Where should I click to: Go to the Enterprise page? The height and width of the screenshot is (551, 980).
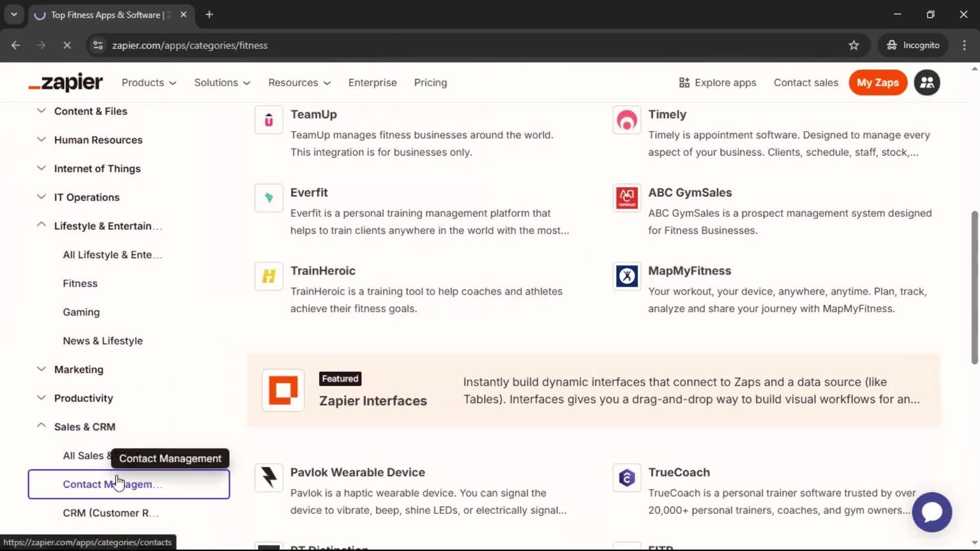(x=373, y=83)
